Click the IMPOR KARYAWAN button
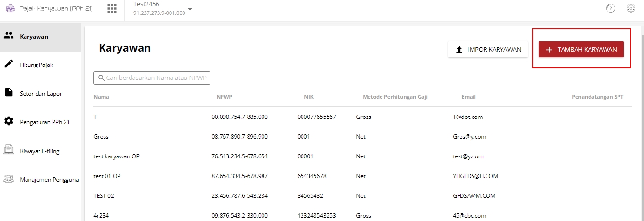 point(488,50)
